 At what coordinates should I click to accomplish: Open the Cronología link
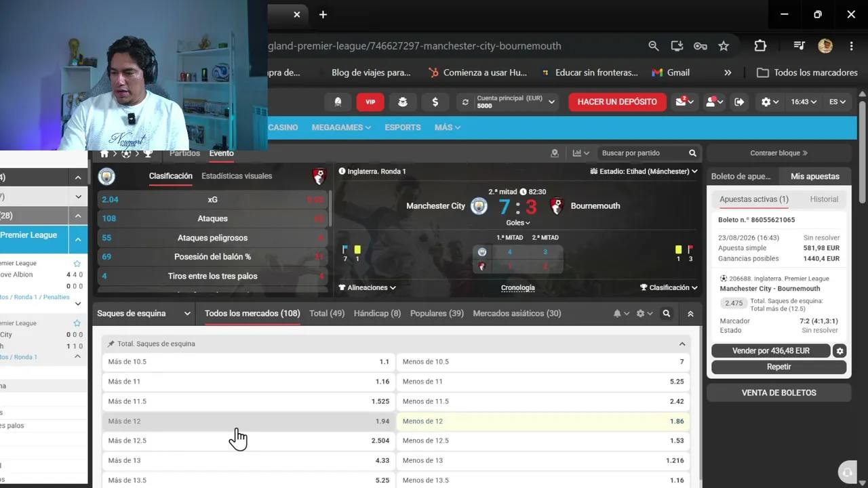coord(518,288)
